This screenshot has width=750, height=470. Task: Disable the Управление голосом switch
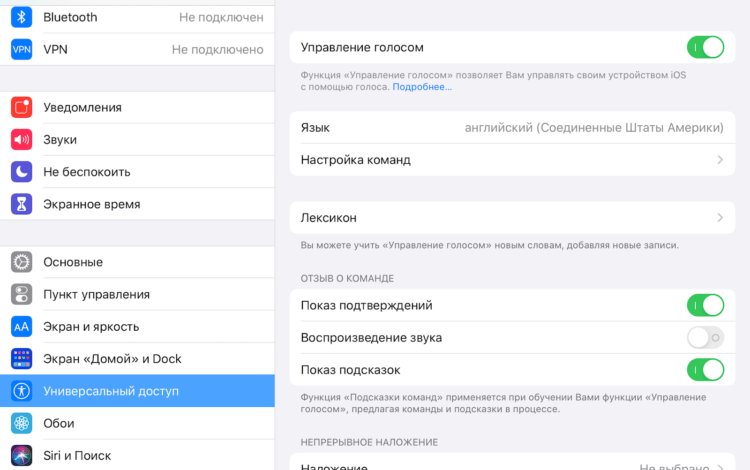[x=705, y=47]
